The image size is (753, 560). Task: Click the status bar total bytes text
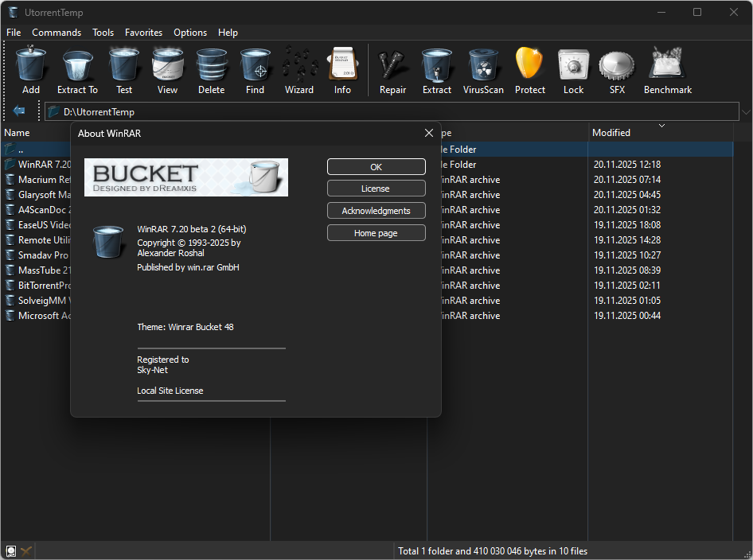pyautogui.click(x=493, y=551)
